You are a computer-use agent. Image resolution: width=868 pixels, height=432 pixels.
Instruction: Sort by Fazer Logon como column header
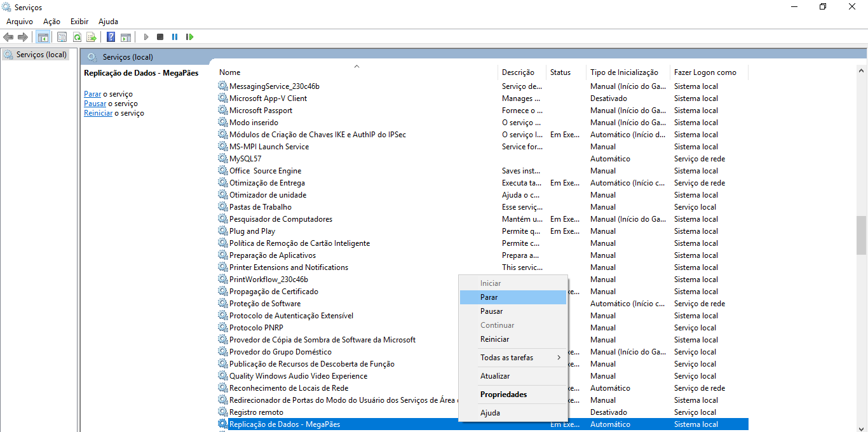coord(709,72)
